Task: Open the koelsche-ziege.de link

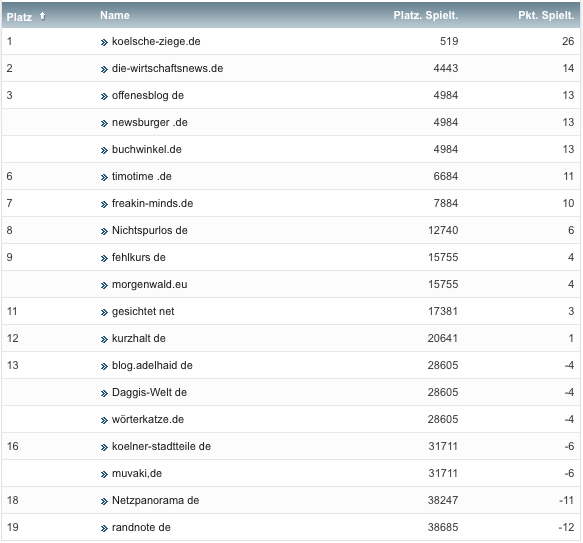Action: [156, 41]
